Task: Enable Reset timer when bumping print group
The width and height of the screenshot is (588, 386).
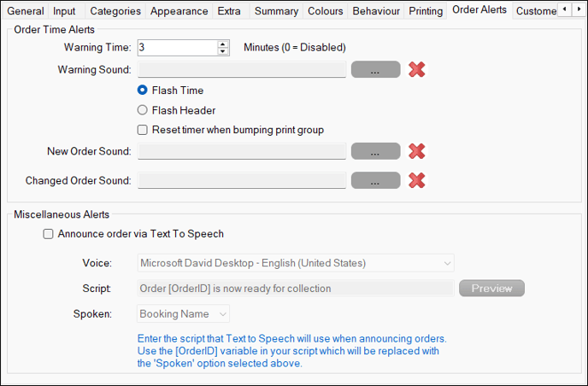Action: (x=142, y=130)
